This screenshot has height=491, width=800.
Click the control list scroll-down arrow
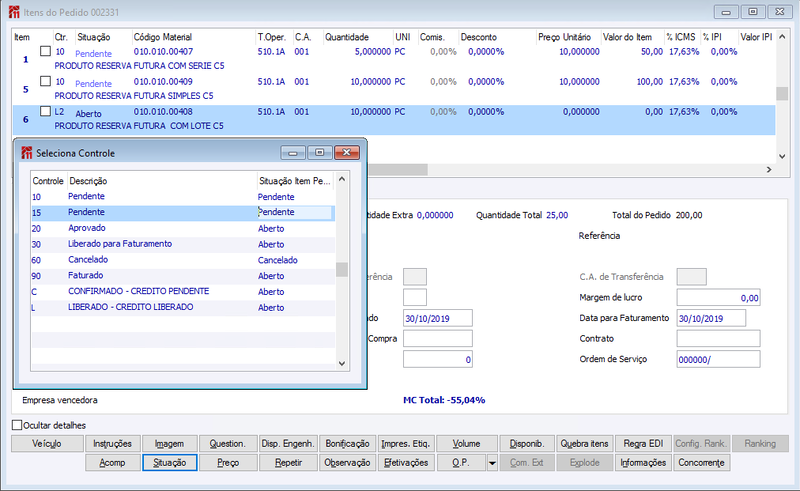pyautogui.click(x=342, y=363)
